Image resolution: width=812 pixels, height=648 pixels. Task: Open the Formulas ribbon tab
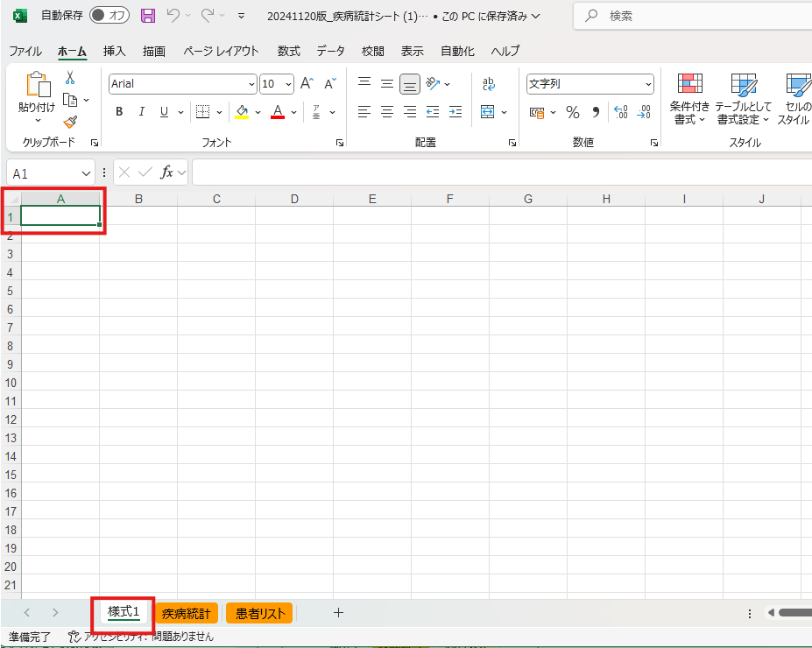pyautogui.click(x=288, y=51)
